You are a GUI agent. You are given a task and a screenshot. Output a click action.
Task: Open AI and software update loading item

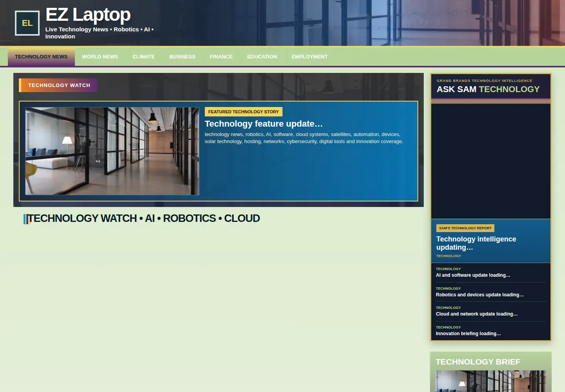490,272
